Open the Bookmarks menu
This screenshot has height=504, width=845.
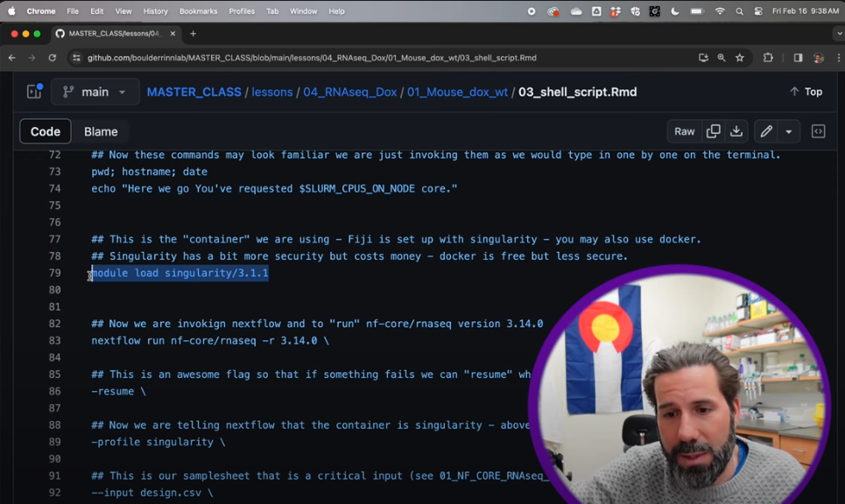tap(198, 11)
